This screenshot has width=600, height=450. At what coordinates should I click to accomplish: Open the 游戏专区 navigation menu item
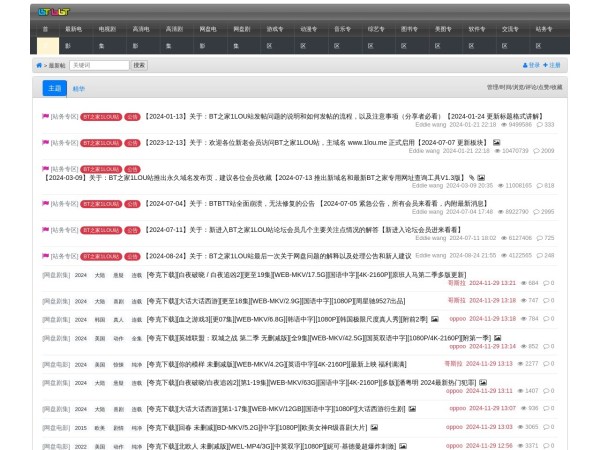point(274,30)
